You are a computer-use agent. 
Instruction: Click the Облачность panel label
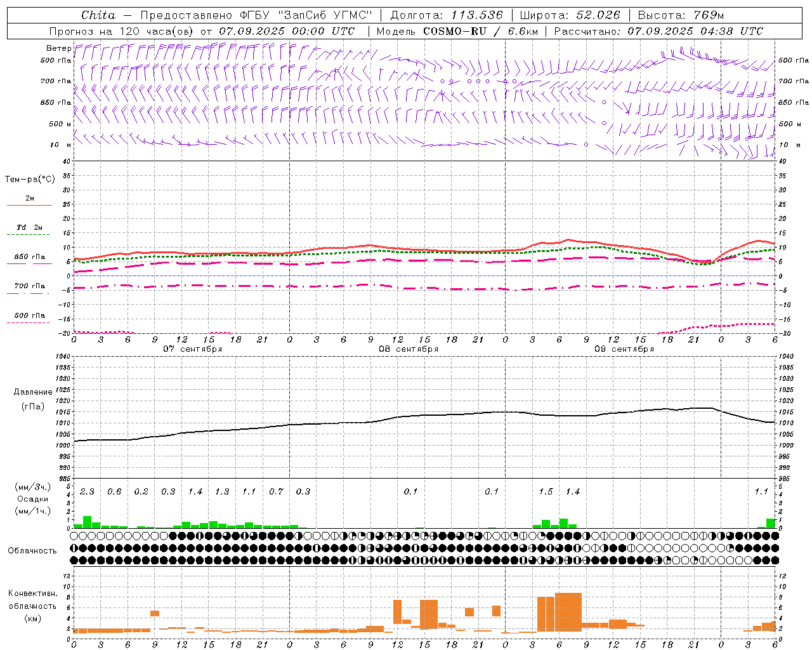point(32,550)
